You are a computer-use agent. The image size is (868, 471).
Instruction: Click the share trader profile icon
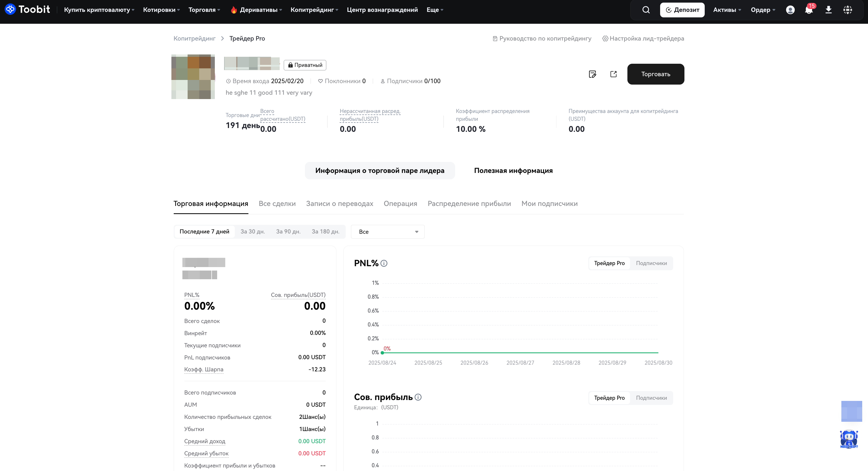pyautogui.click(x=613, y=74)
